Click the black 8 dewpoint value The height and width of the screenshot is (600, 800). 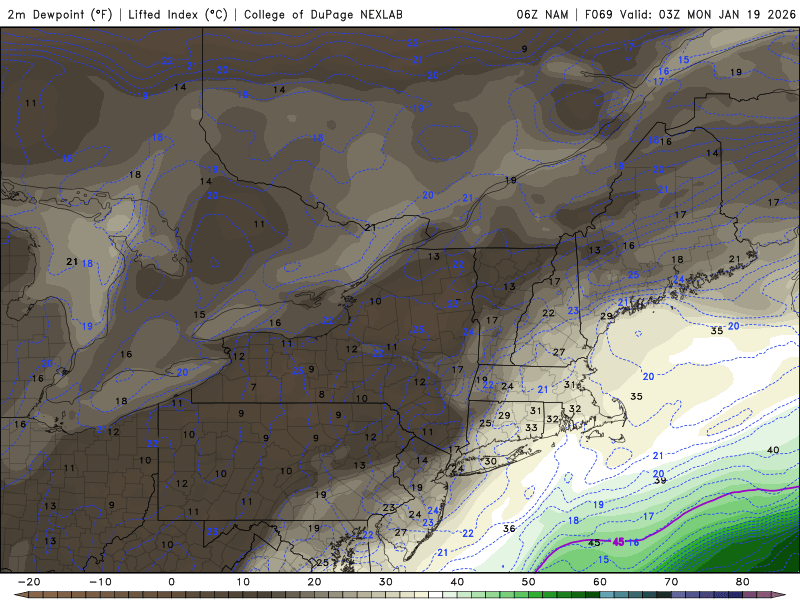[x=321, y=394]
